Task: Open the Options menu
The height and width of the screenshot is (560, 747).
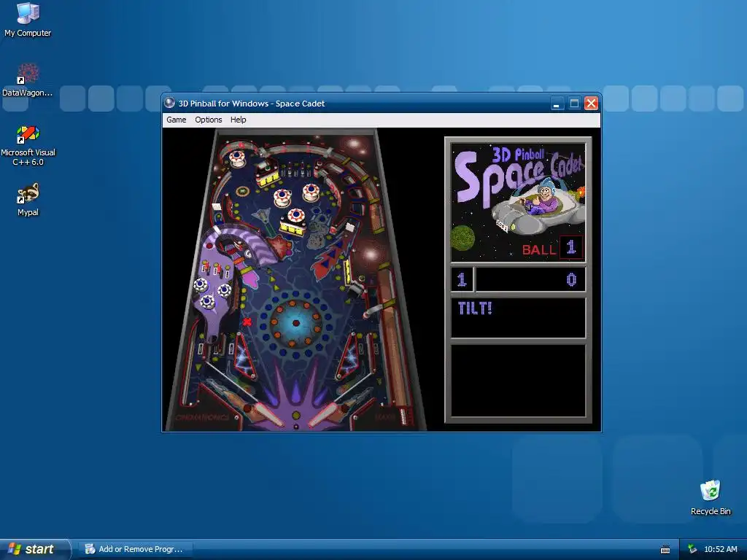Action: [x=208, y=120]
